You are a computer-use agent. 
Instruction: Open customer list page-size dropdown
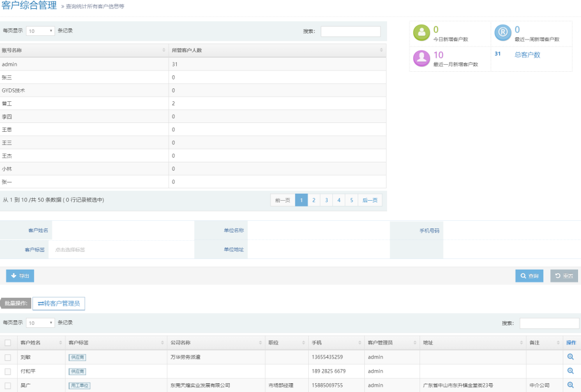pos(40,323)
